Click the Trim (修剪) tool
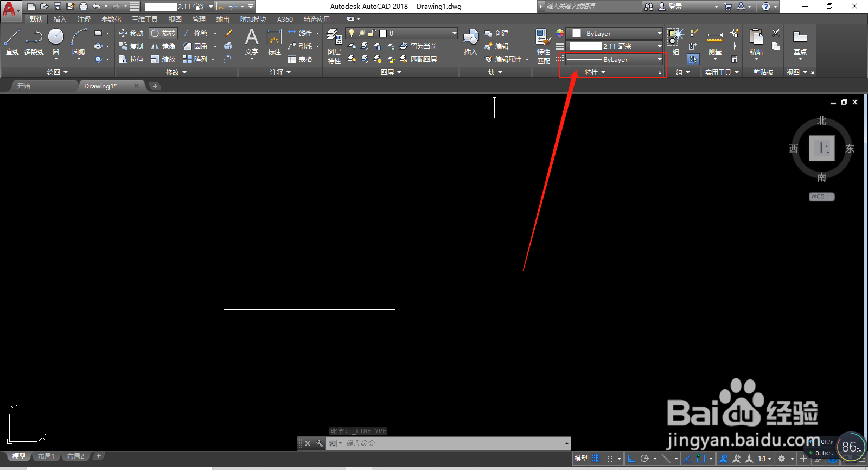 195,33
